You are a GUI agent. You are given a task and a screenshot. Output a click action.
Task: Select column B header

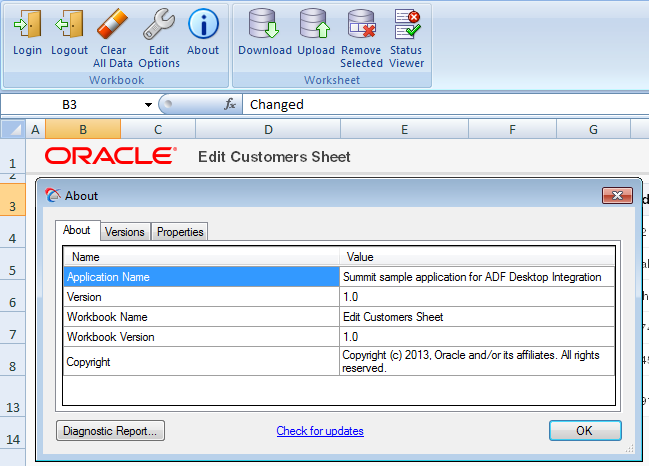83,130
